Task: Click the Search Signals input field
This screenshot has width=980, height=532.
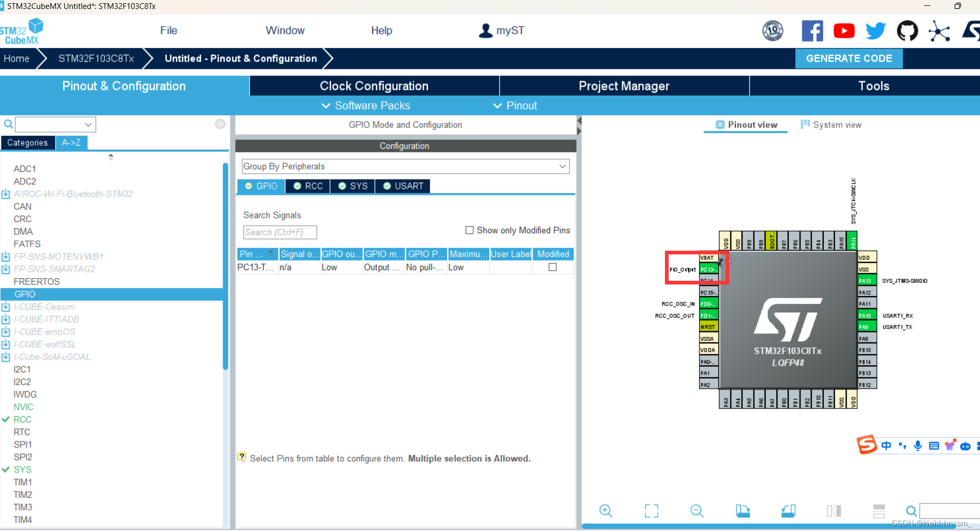Action: point(280,232)
